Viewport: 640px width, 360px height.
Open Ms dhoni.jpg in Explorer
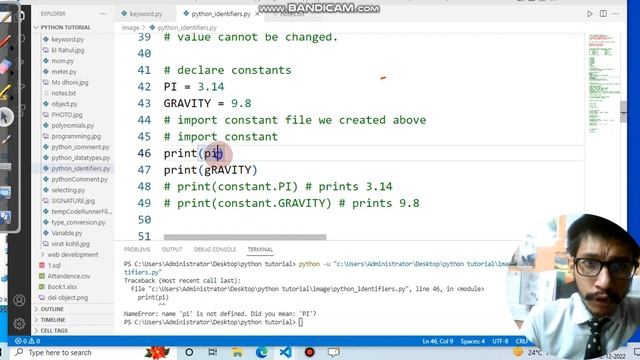[70, 82]
